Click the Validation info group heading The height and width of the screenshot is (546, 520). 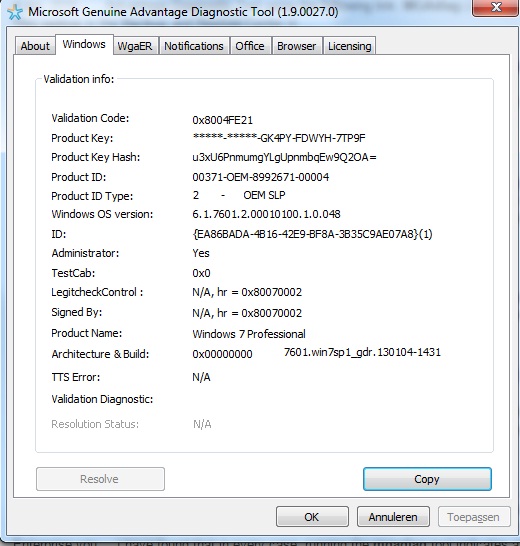point(79,79)
